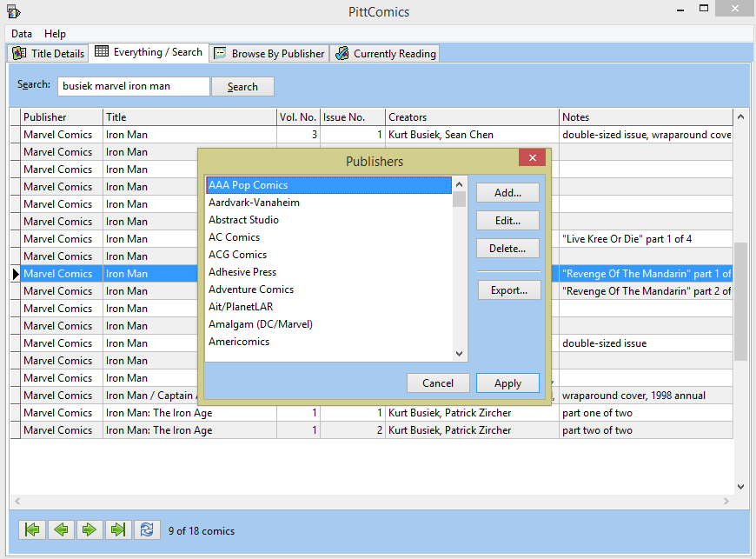Sort by Creators column header
The image size is (756, 559).
(x=472, y=117)
